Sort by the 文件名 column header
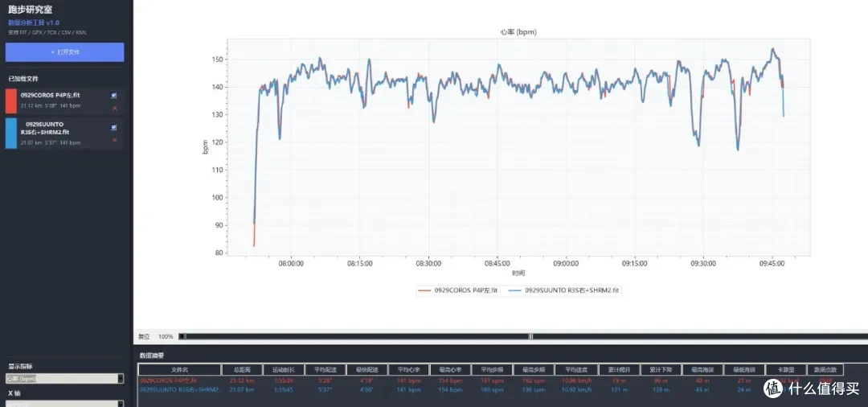 point(179,370)
